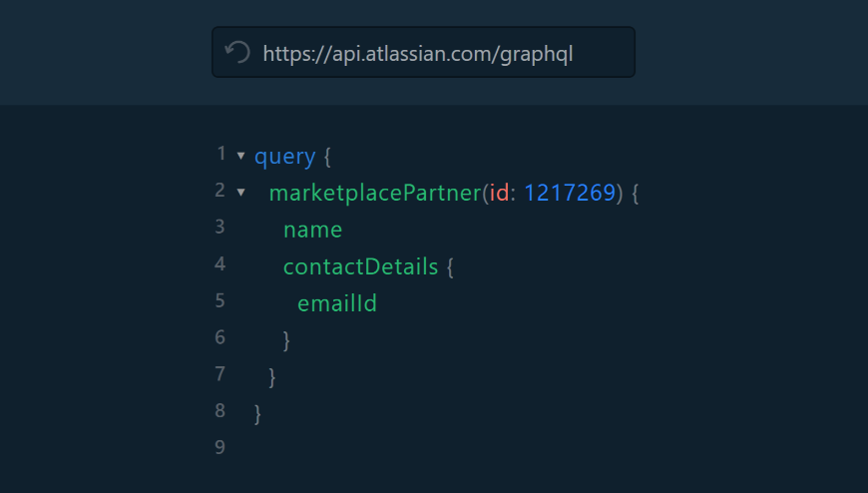Collapse the marketplacePartner fold arrow on line 2
The height and width of the screenshot is (493, 868).
(240, 192)
